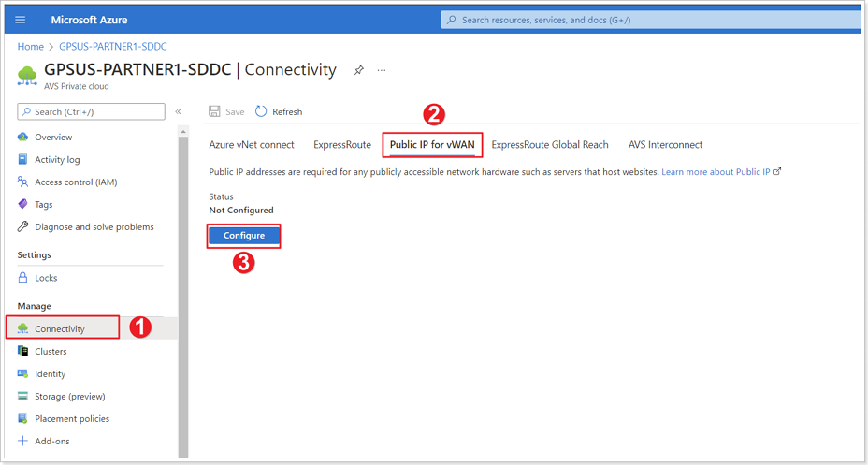Open Access control (IAM)
Viewport: 868px width, 465px height.
click(x=76, y=182)
